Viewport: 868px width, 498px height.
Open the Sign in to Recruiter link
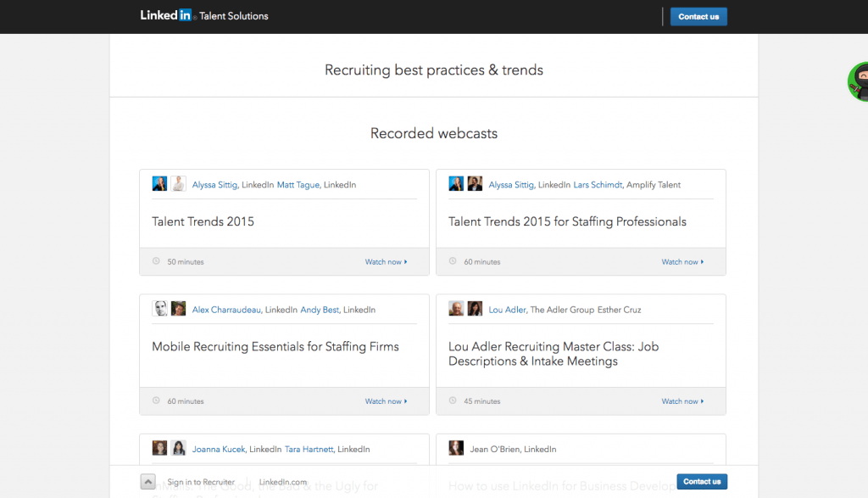(201, 482)
